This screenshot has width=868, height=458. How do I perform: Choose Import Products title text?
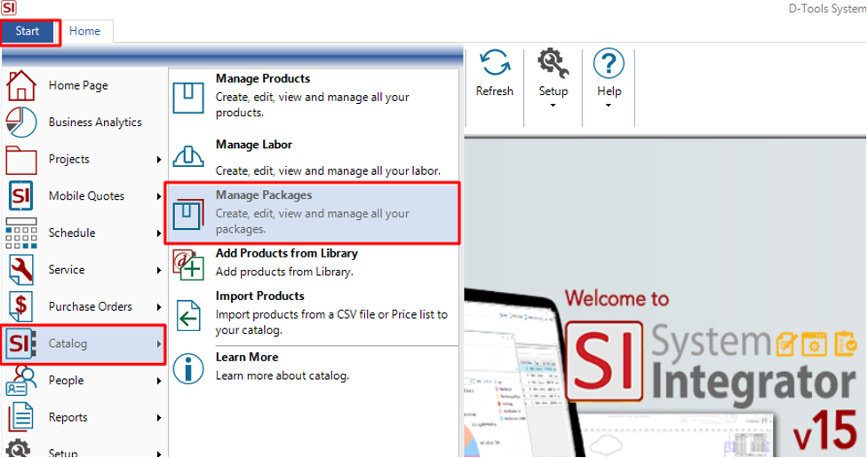pyautogui.click(x=259, y=296)
